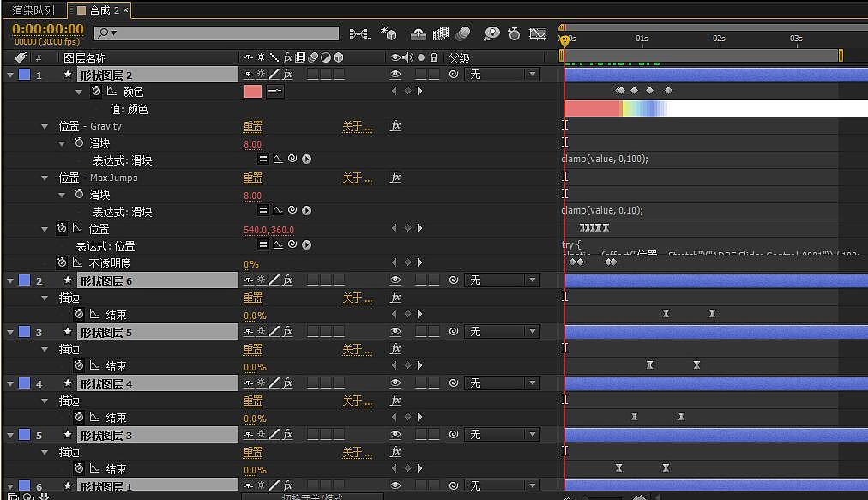Hide 形状图层 4 with the eye toggle
This screenshot has height=500, width=868.
point(395,383)
